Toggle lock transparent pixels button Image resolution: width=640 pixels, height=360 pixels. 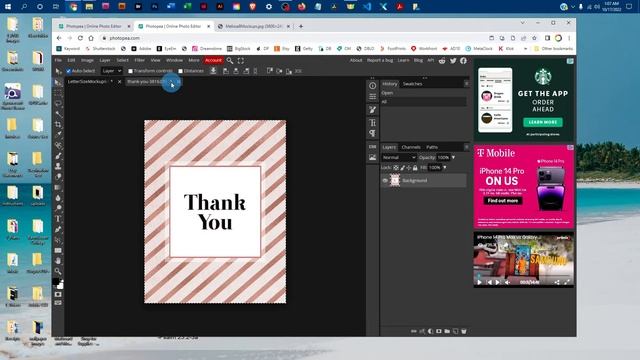click(396, 168)
